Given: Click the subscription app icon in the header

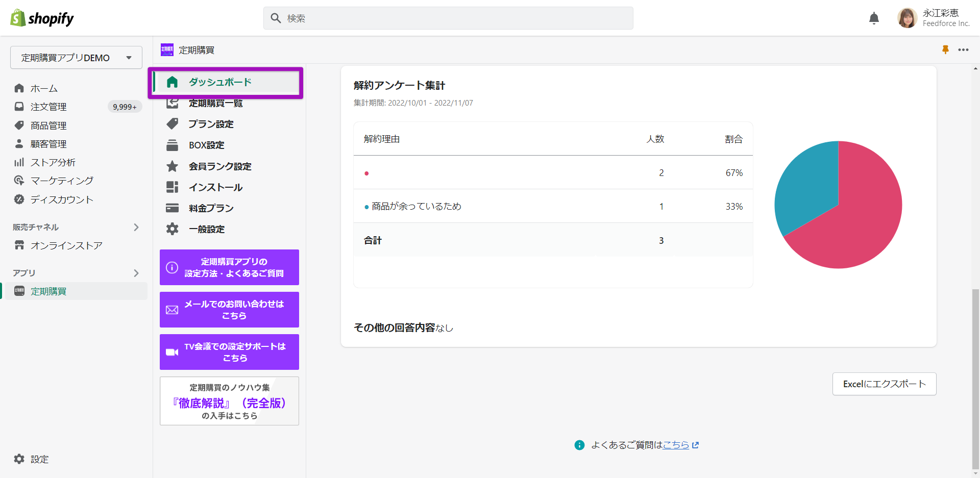Looking at the screenshot, I should (167, 49).
